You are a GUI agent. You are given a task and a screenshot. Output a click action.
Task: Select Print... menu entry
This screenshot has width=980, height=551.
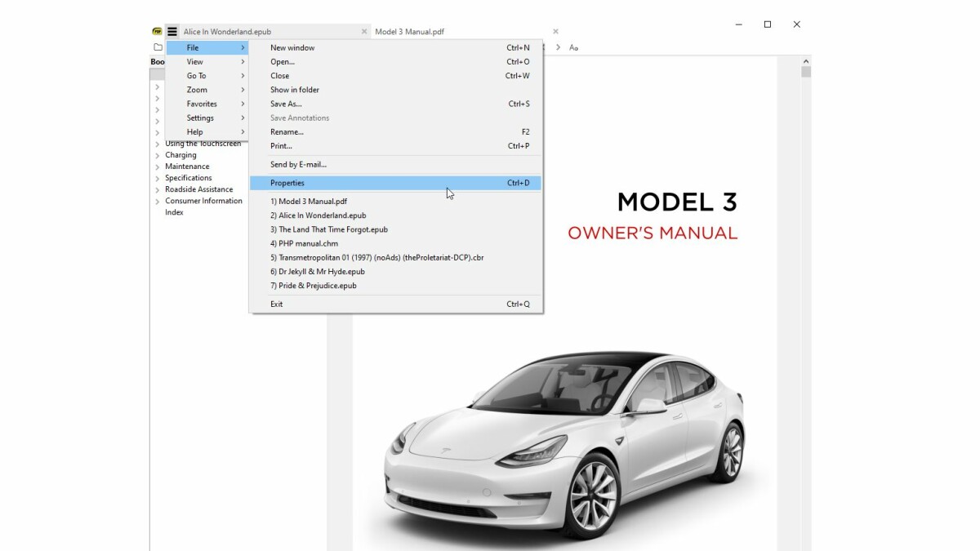point(396,146)
